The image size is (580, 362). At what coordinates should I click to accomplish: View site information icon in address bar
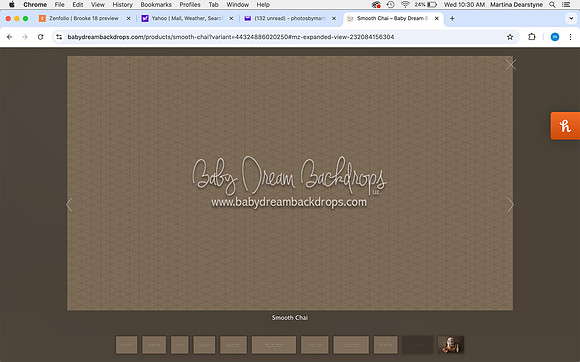(x=59, y=37)
